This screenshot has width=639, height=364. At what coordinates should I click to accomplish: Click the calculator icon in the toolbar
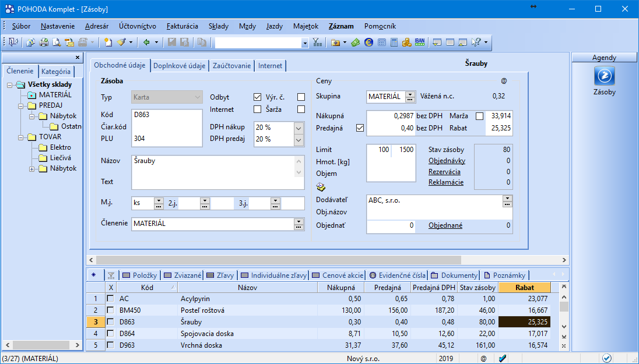394,43
